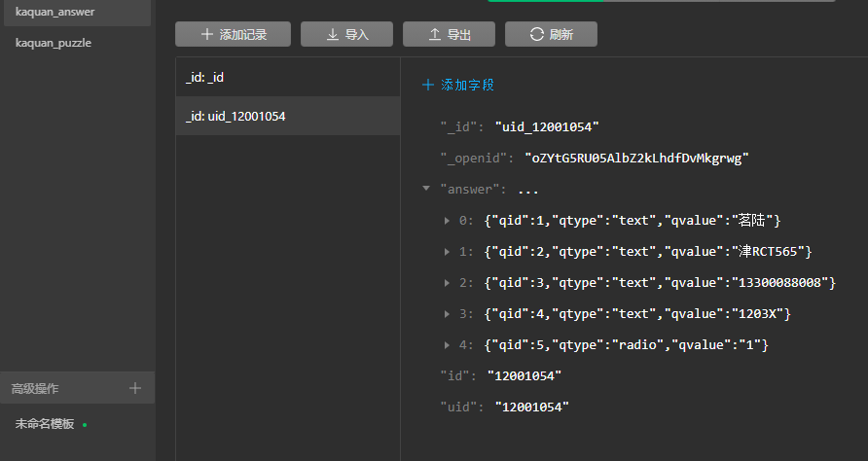
Task: Select the _id: uid_12001054 record row
Action: pos(288,116)
